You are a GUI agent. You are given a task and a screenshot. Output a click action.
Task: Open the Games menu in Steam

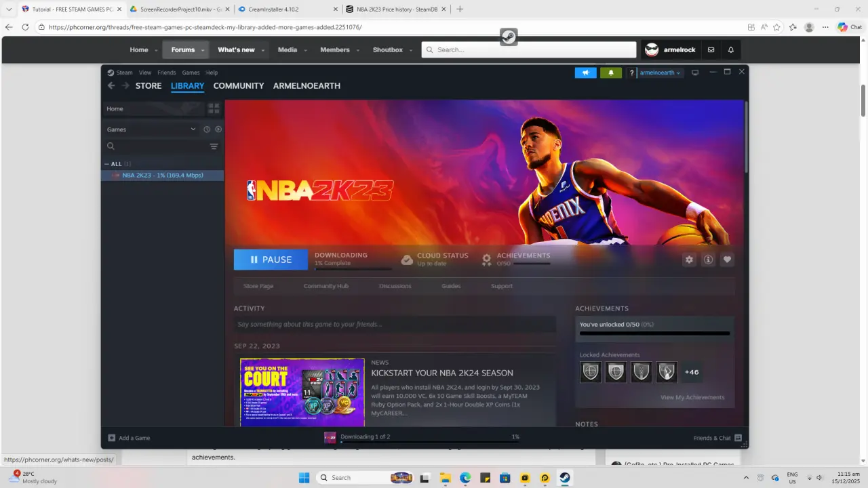(191, 73)
